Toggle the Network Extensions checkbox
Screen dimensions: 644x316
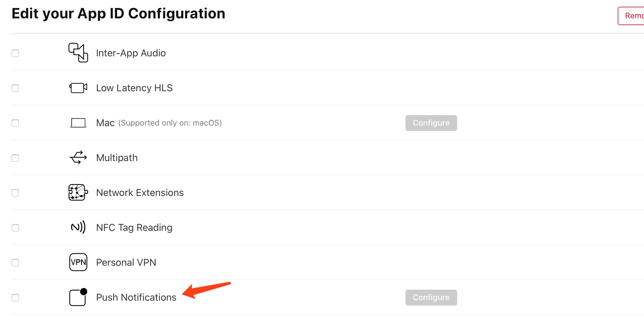click(x=15, y=193)
